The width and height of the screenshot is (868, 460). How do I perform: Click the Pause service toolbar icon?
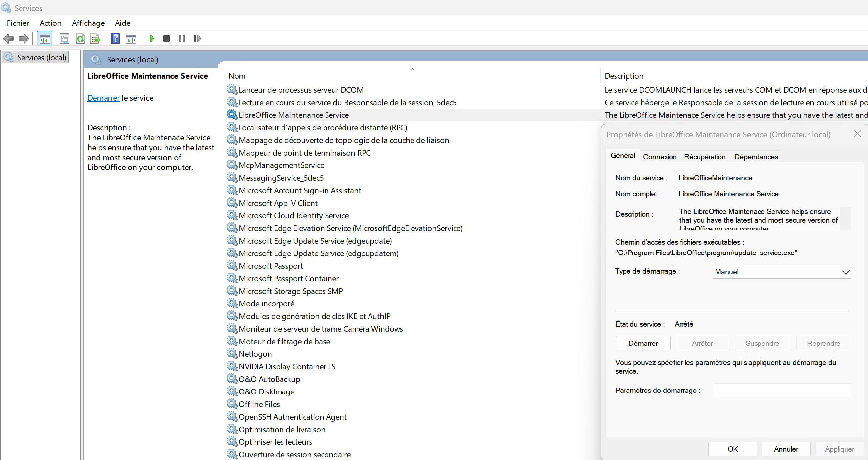tap(182, 38)
